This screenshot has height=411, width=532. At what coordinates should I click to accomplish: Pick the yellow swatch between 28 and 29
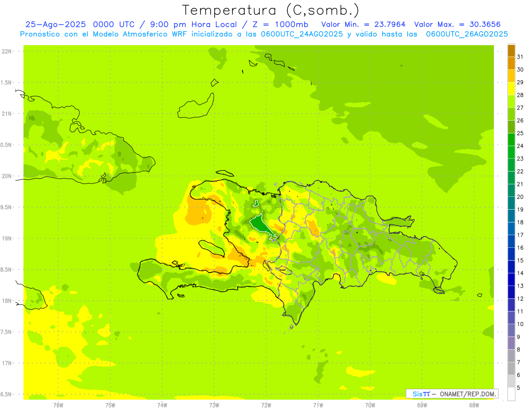(511, 89)
